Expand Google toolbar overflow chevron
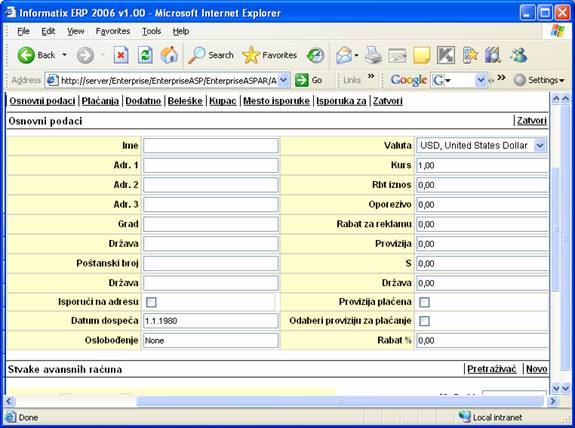 501,77
